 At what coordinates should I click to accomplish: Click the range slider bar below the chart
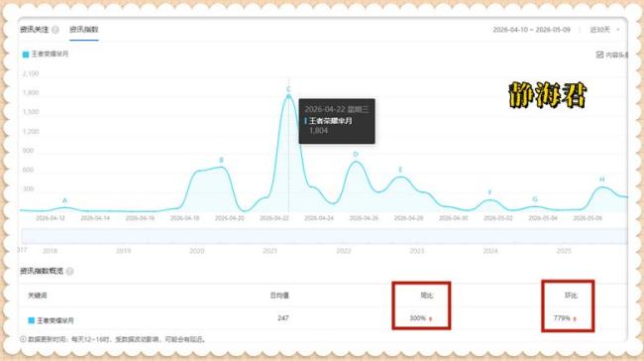click(324, 236)
